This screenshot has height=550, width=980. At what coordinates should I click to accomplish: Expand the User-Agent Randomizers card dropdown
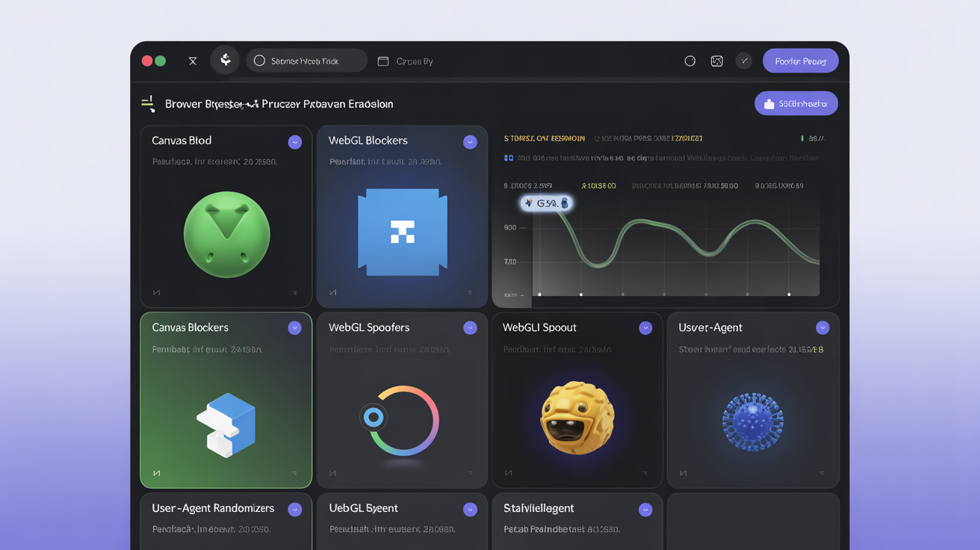coord(295,510)
